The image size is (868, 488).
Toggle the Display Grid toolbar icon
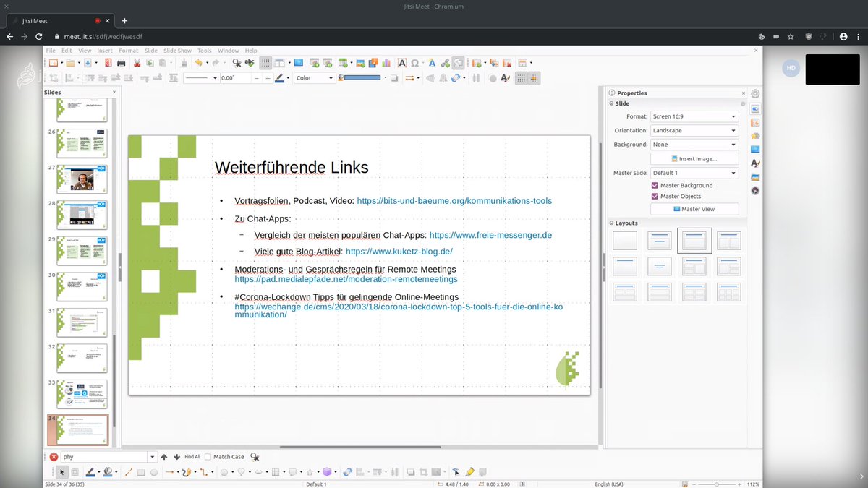point(265,63)
